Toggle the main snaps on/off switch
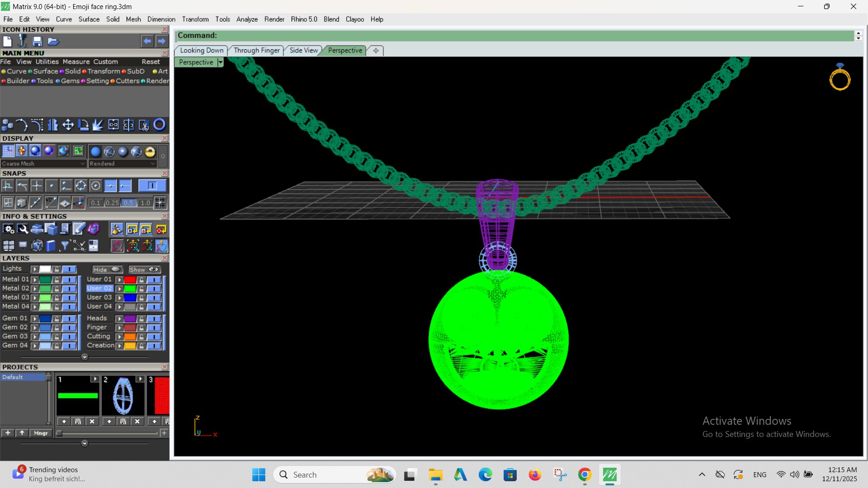Viewport: 868px width, 488px height. 152,186
